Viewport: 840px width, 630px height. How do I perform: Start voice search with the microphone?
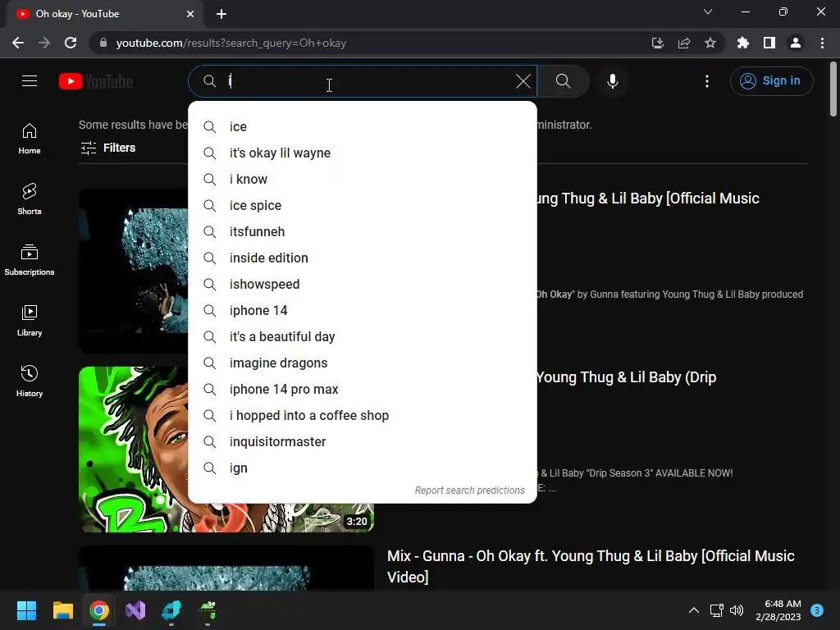pos(612,81)
